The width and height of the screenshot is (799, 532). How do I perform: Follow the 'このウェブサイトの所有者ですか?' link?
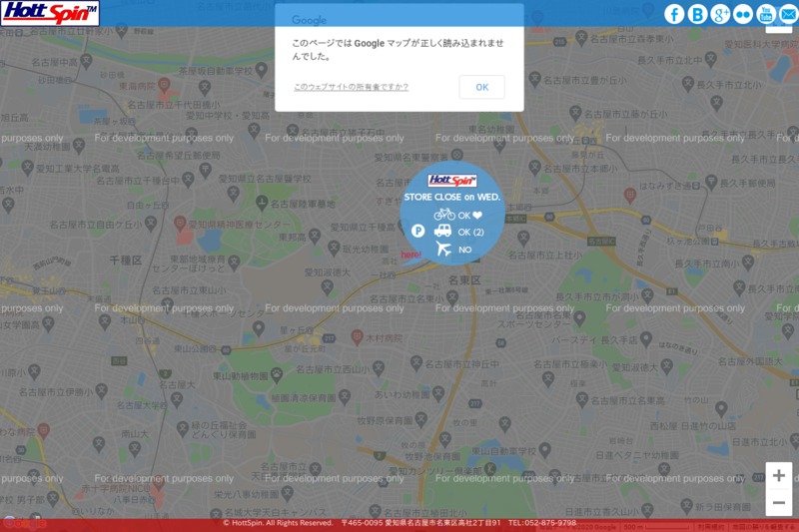(351, 87)
